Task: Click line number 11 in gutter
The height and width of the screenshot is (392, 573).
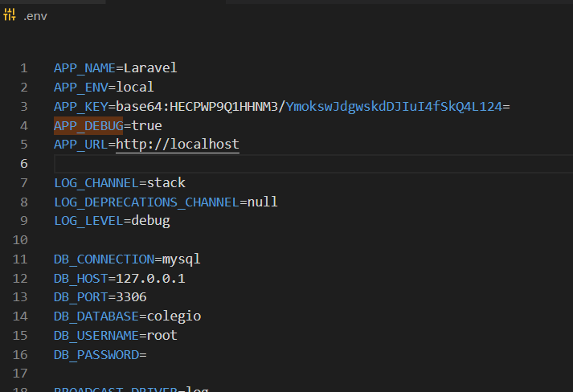Action: click(x=21, y=259)
